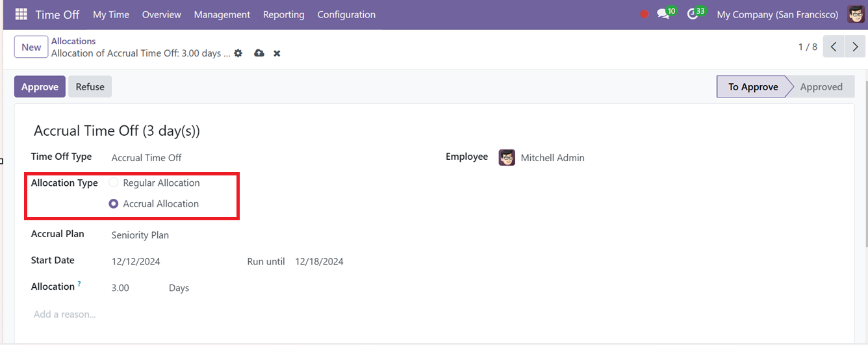This screenshot has height=345, width=868.
Task: Go to next record arrow
Action: pos(855,47)
